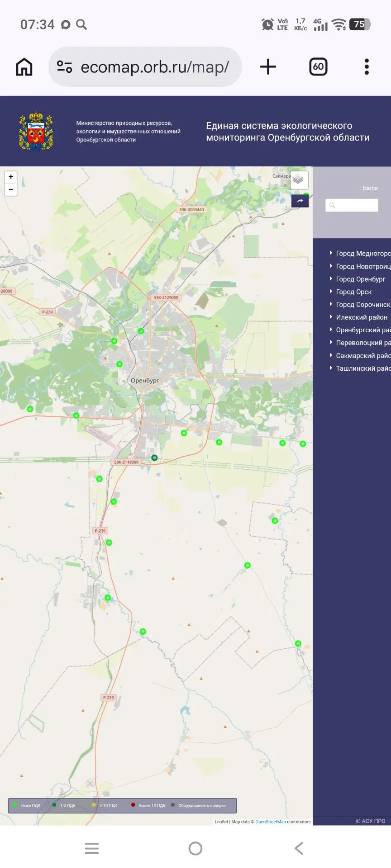Select Сакмарский район in the list

[363, 356]
